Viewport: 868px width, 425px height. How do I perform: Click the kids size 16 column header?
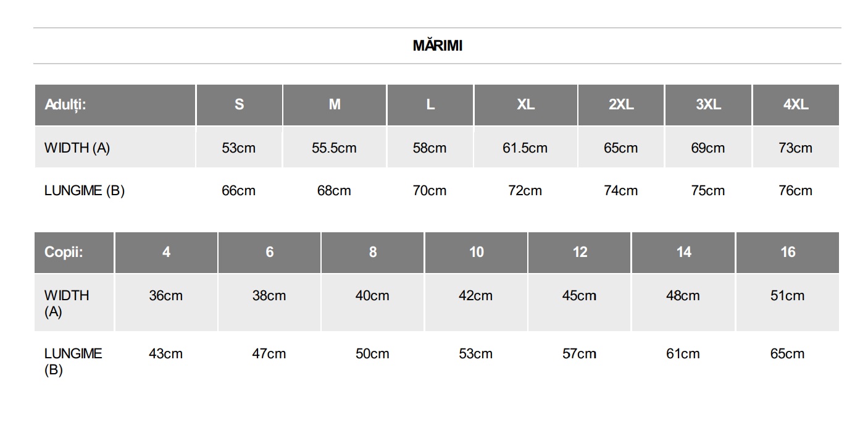pyautogui.click(x=788, y=252)
